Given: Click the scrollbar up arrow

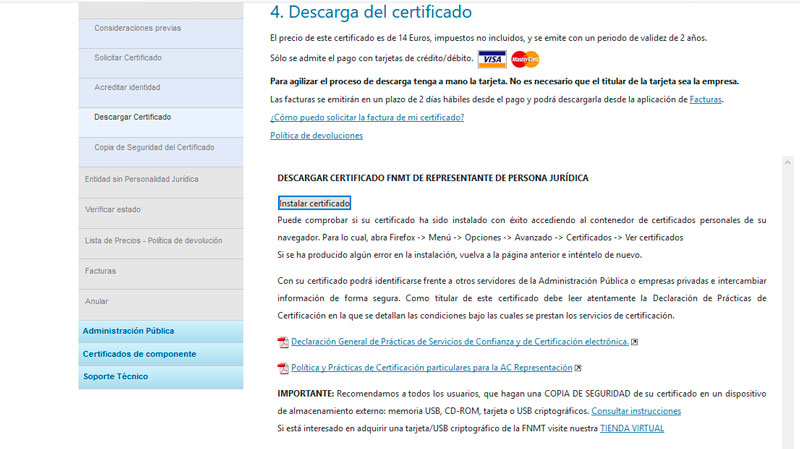Looking at the screenshot, I should pos(787,163).
